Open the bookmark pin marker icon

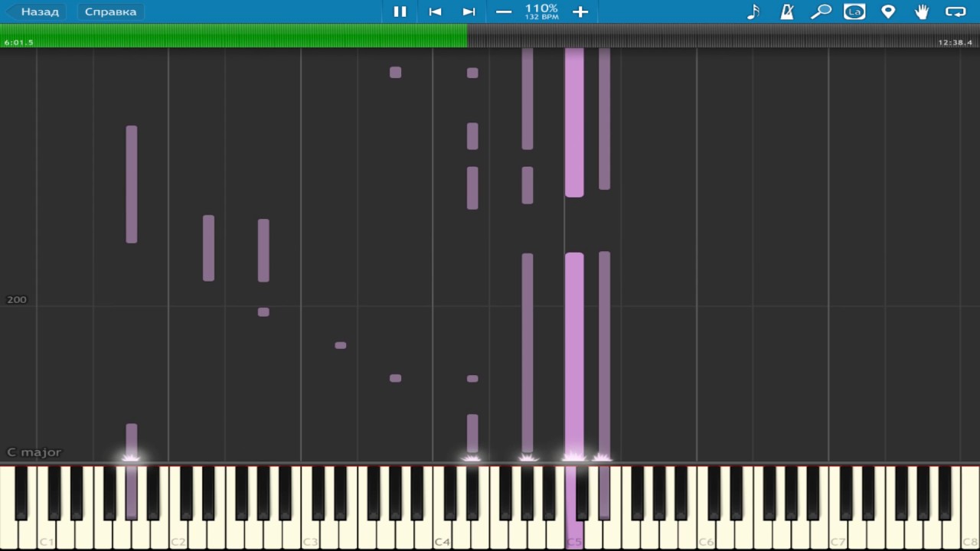coord(888,11)
